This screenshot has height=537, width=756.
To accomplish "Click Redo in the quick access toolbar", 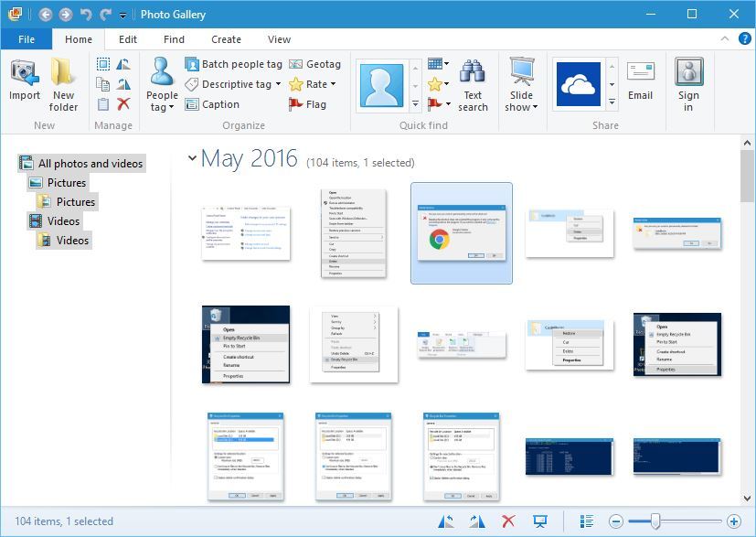I will 106,15.
